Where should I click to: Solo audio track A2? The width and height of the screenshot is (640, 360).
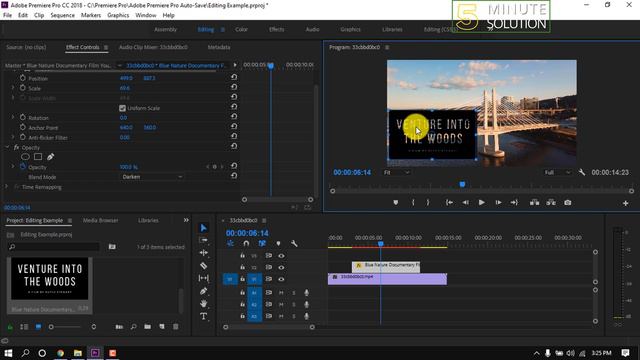tap(293, 304)
